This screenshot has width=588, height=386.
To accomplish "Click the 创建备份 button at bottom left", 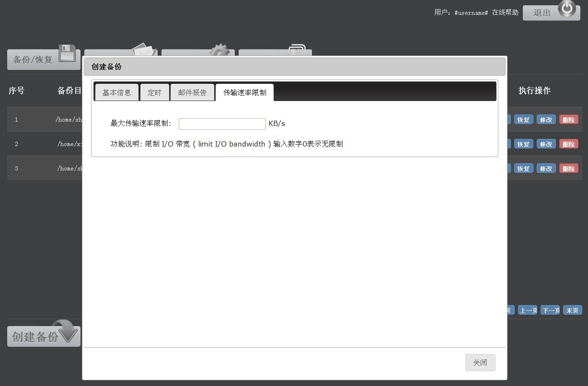I will click(x=43, y=337).
